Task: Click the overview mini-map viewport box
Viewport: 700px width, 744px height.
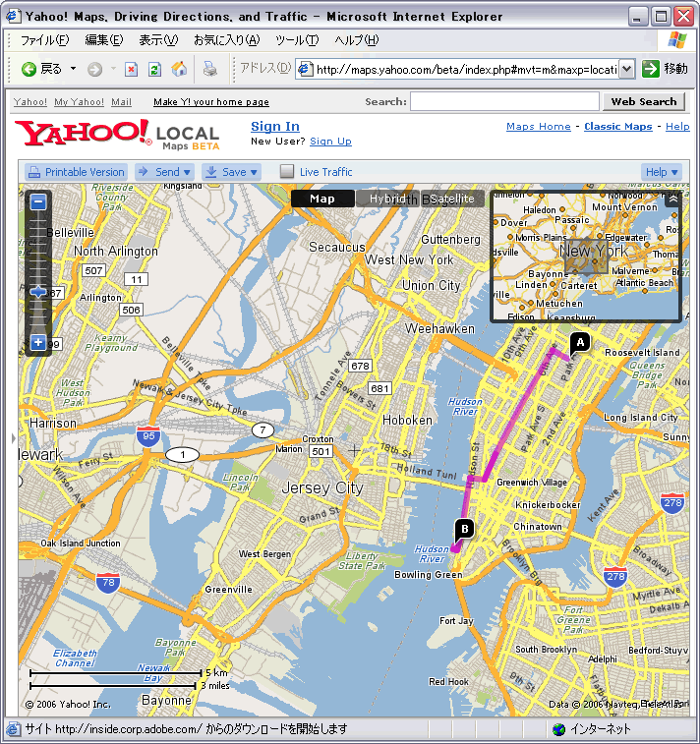Action: click(x=586, y=257)
